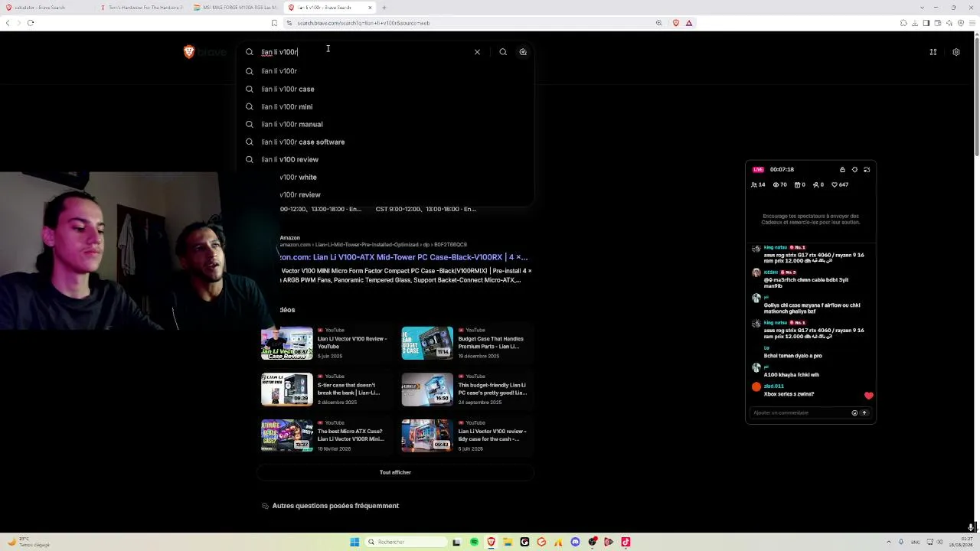980x551 pixels.
Task: Click the lock icon in the live panel
Action: pos(842,170)
